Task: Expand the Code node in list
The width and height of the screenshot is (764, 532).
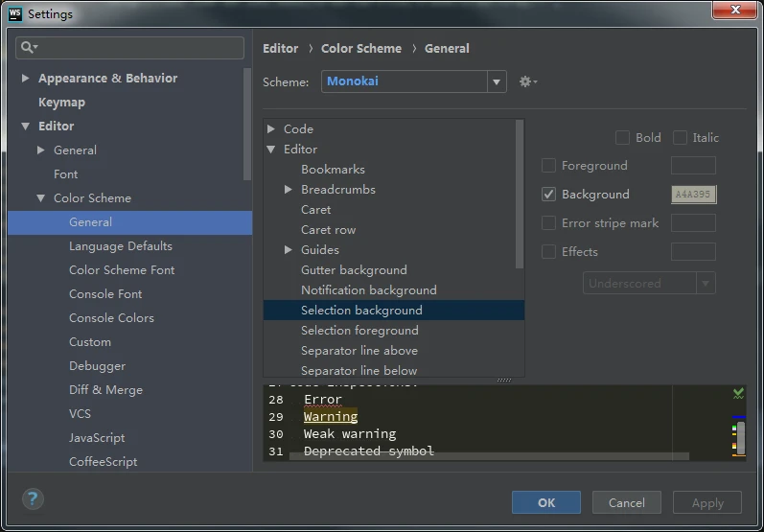Action: tap(271, 129)
